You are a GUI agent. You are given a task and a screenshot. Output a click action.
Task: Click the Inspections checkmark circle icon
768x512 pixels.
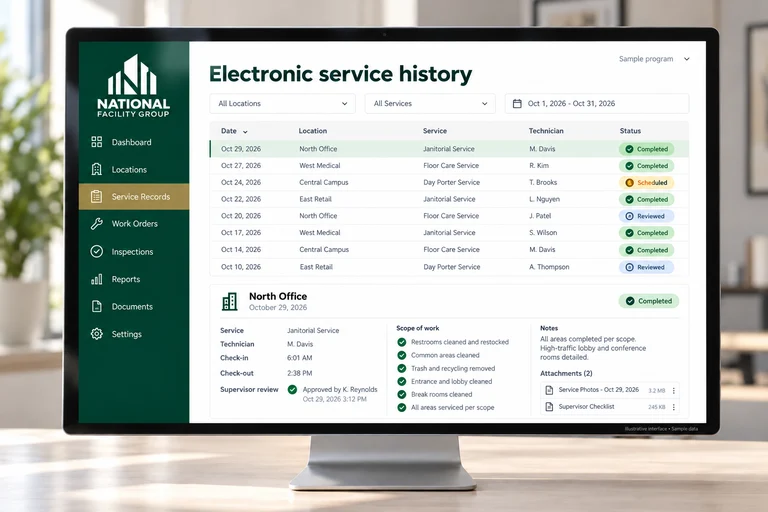(96, 251)
